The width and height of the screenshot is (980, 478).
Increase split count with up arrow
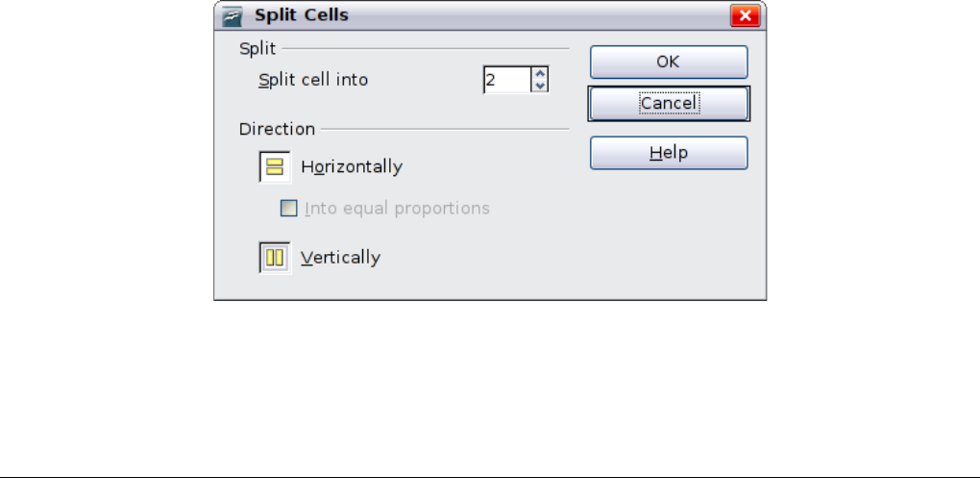tap(540, 73)
